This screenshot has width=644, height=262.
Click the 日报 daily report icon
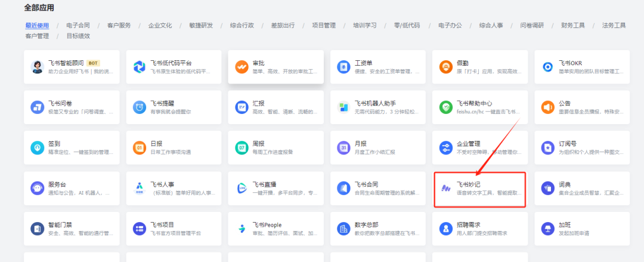coord(140,147)
